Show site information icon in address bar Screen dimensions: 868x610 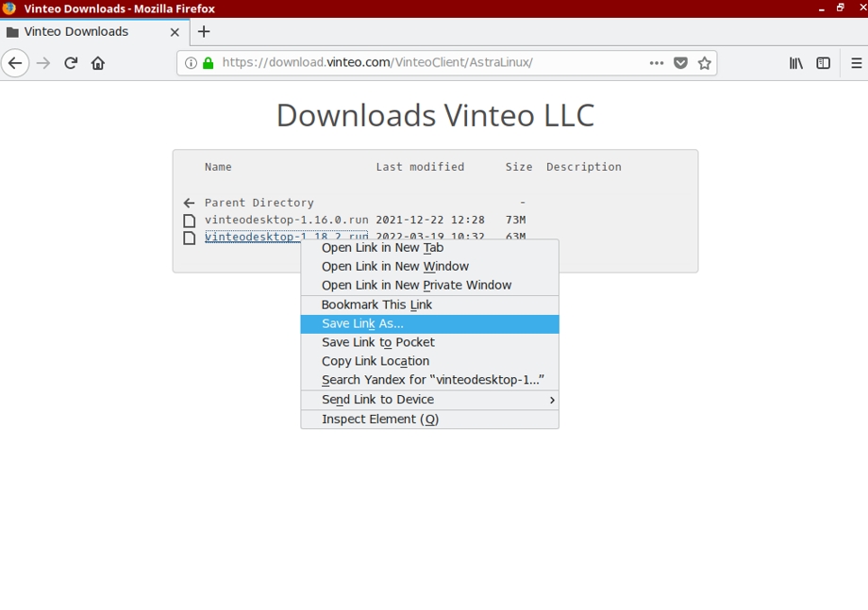(191, 63)
